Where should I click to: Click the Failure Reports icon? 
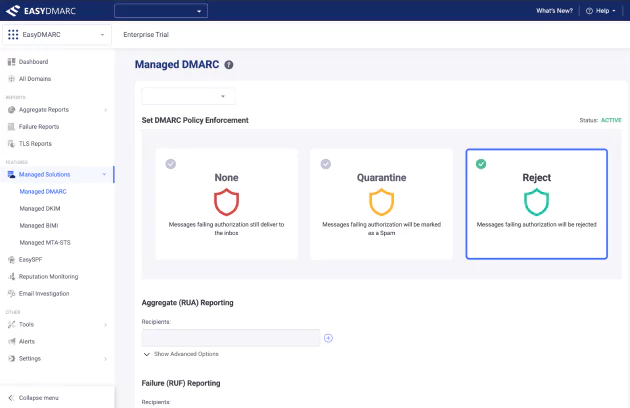11,127
